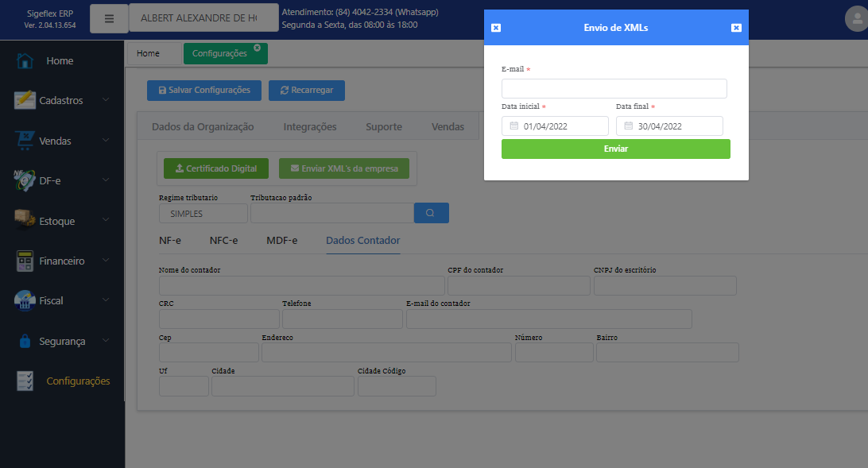This screenshot has height=468, width=868.
Task: Close the Envio de XMLs dialog
Action: tap(736, 28)
